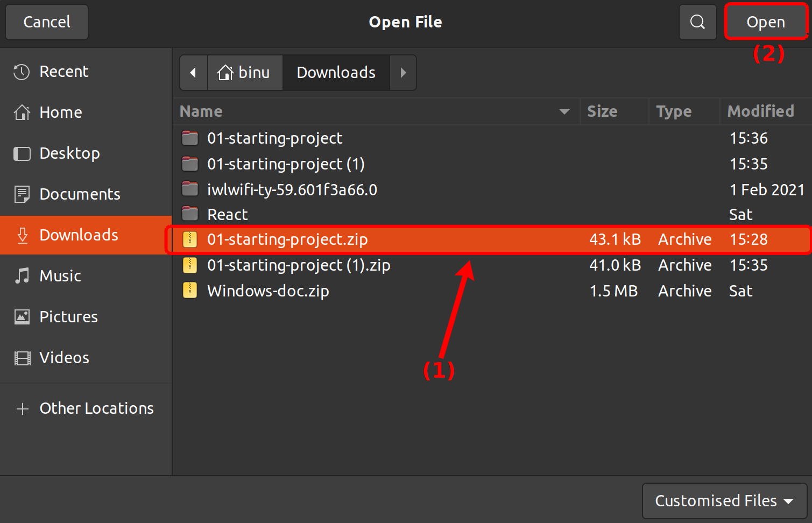The height and width of the screenshot is (523, 812).
Task: Click the back arrow in path bar
Action: (193, 73)
